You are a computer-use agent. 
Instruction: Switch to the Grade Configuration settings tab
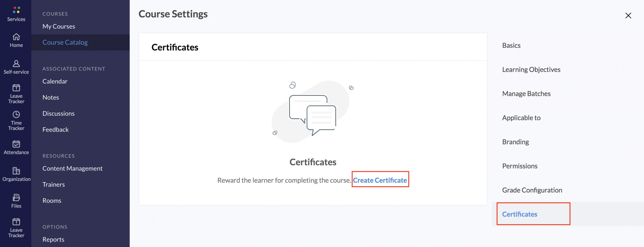532,190
